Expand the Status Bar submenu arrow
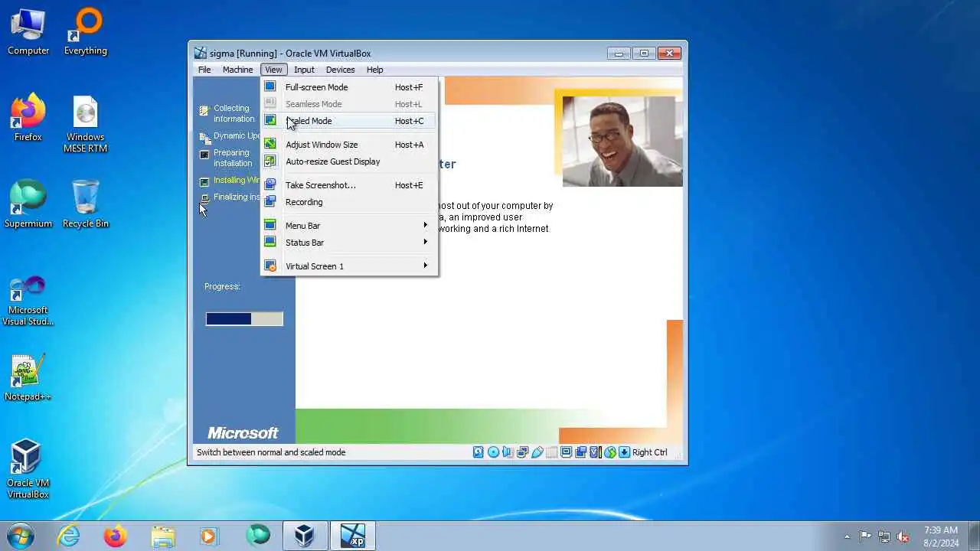 coord(425,242)
